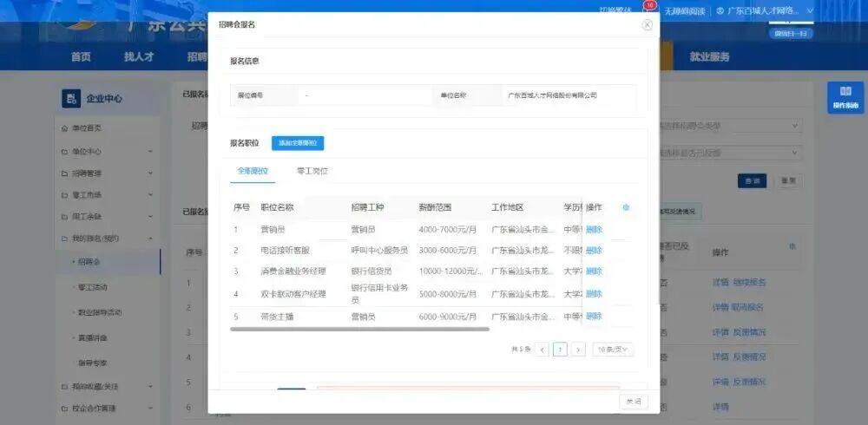Click 取消报名 link in background table
The width and height of the screenshot is (868, 425).
click(x=748, y=307)
